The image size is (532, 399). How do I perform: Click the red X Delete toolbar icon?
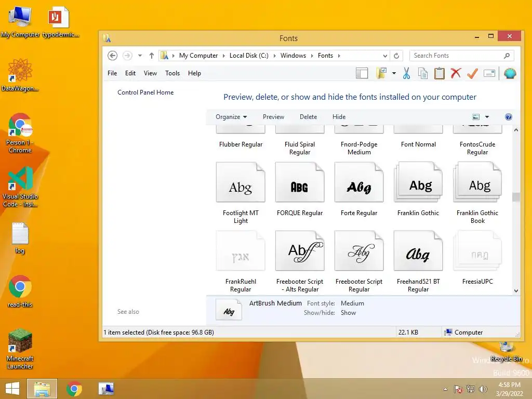click(x=456, y=73)
